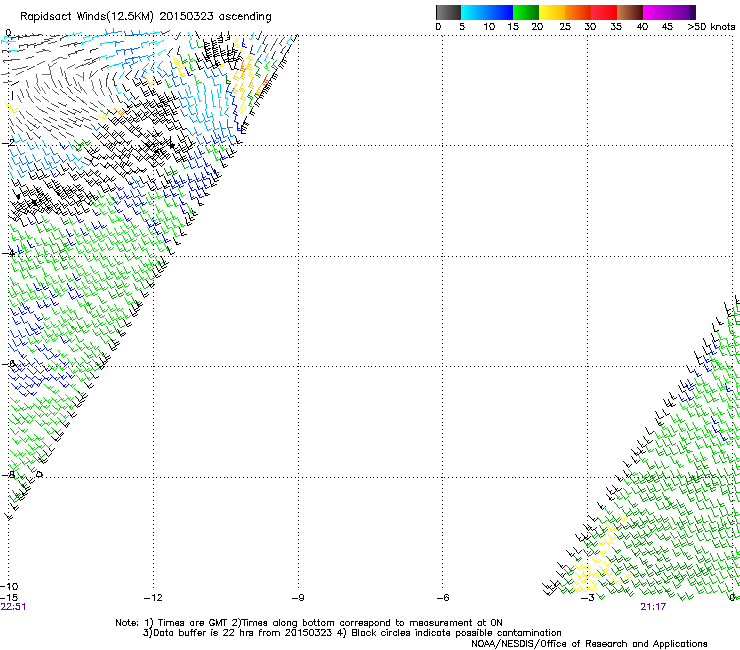Click the 'Times are GMT' note line
Image resolution: width=740 pixels, height=650 pixels.
(x=309, y=623)
